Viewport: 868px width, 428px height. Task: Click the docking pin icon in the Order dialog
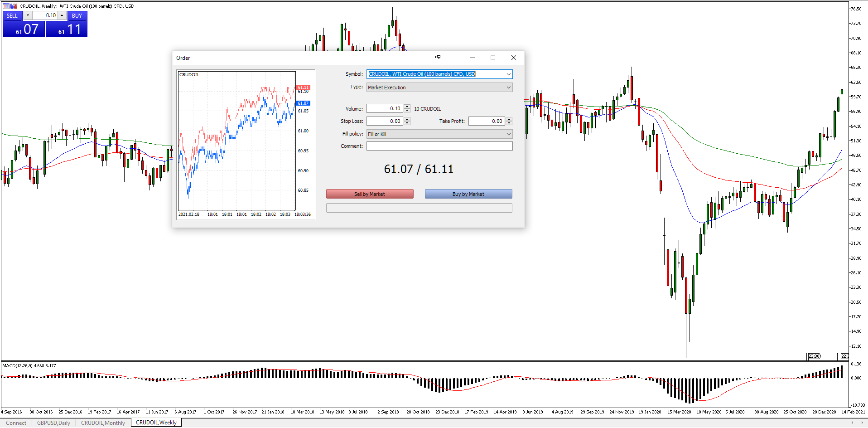438,57
